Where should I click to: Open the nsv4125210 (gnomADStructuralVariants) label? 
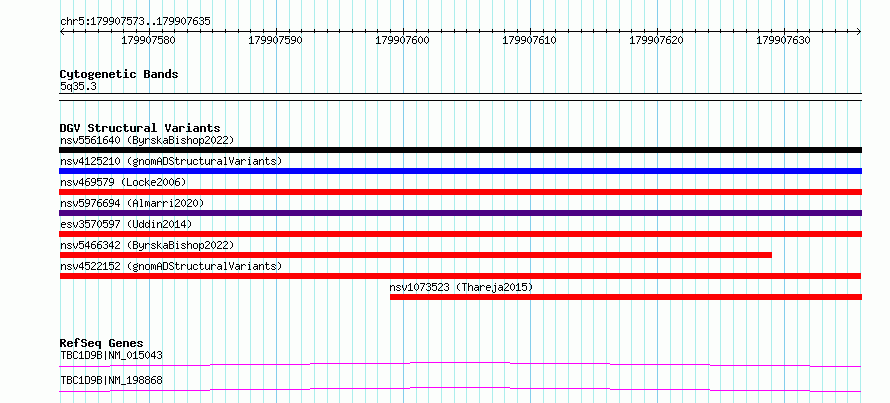coord(171,161)
